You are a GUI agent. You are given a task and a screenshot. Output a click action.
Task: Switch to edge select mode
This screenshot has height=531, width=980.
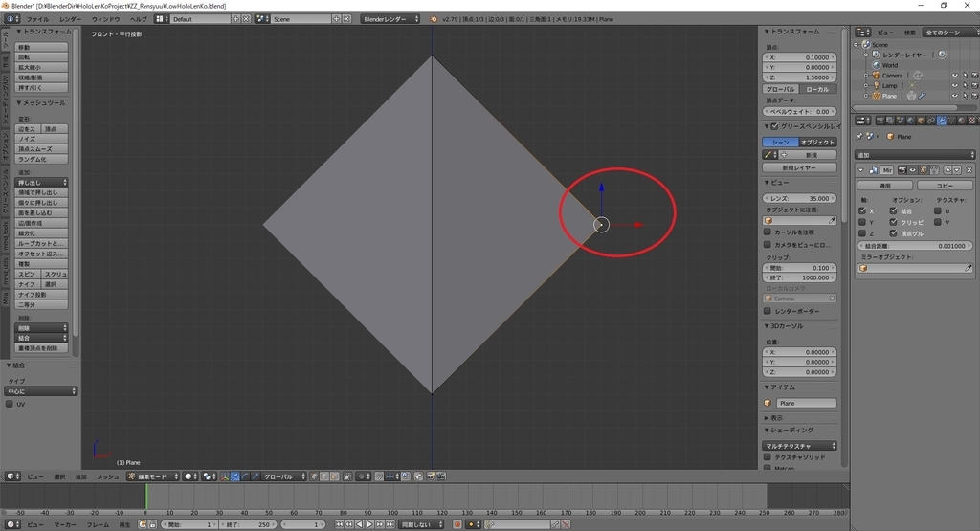324,476
